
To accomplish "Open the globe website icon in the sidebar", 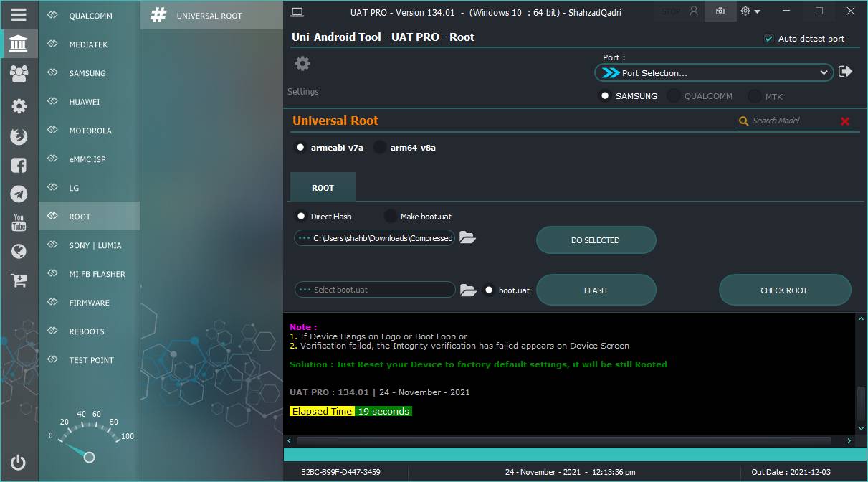I will (x=19, y=251).
